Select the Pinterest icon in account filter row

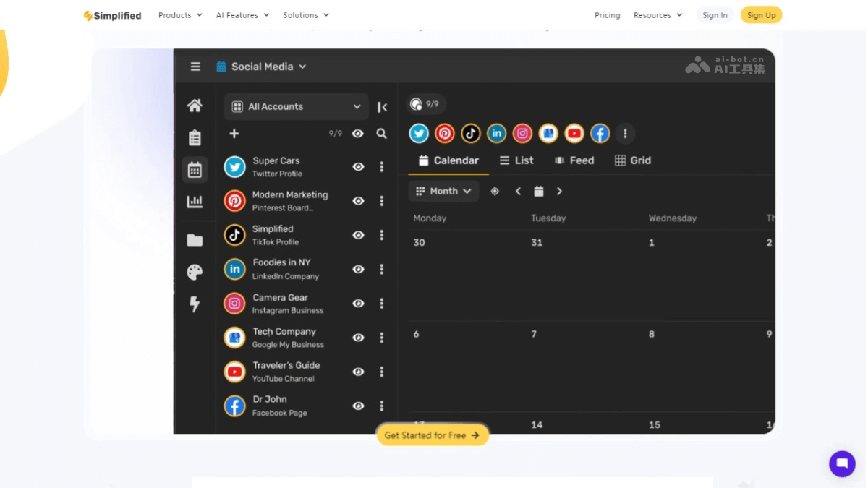coord(445,133)
